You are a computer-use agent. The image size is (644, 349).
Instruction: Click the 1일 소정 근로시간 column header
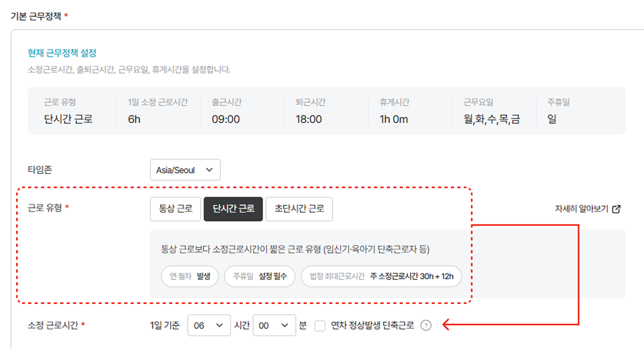(x=158, y=102)
